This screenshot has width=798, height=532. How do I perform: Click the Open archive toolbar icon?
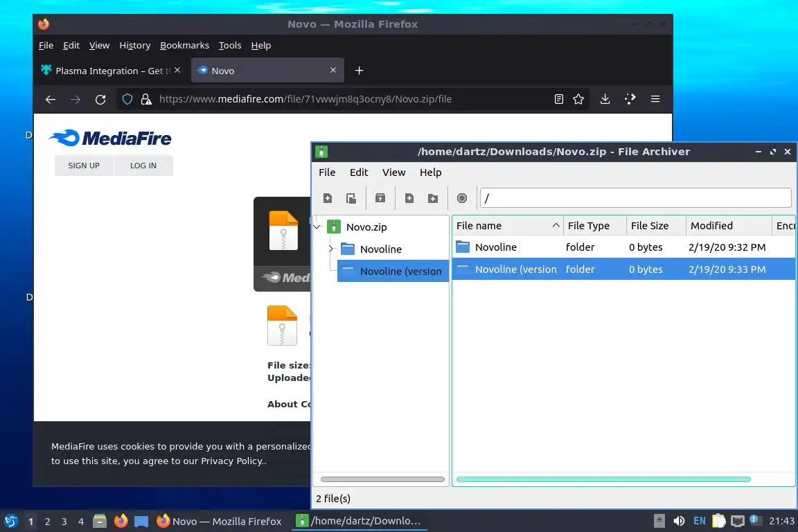pos(351,198)
